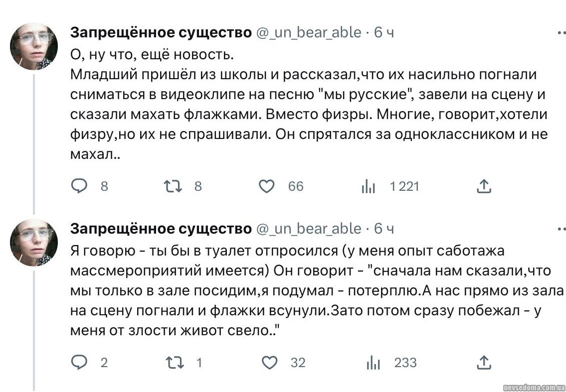The width and height of the screenshot is (566, 392).
Task: Retweet the second tweet with 1 repost
Action: (175, 363)
